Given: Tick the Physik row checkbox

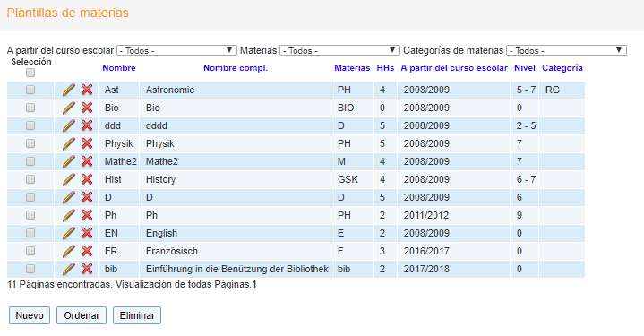Looking at the screenshot, I should [x=30, y=143].
